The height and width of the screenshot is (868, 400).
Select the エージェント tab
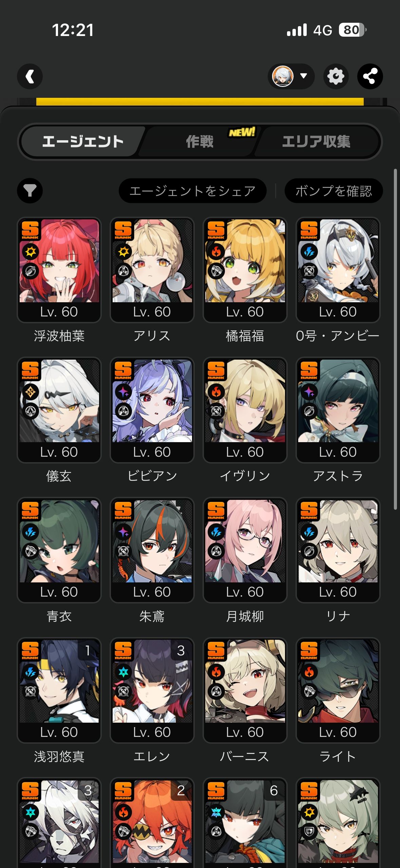point(83,142)
